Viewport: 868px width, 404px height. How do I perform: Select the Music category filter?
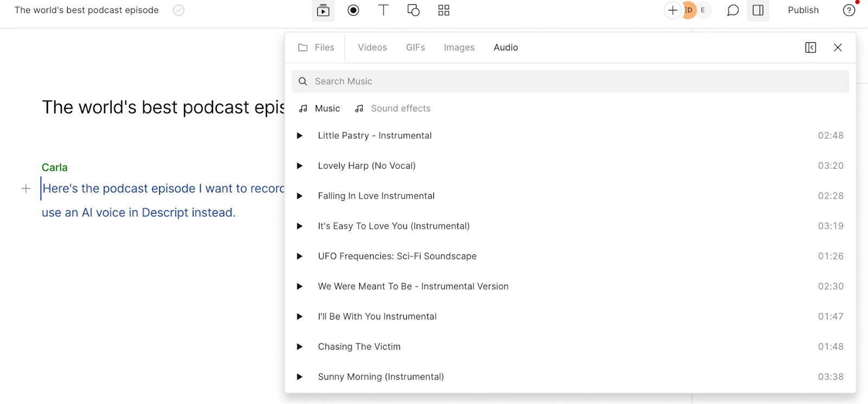click(320, 108)
